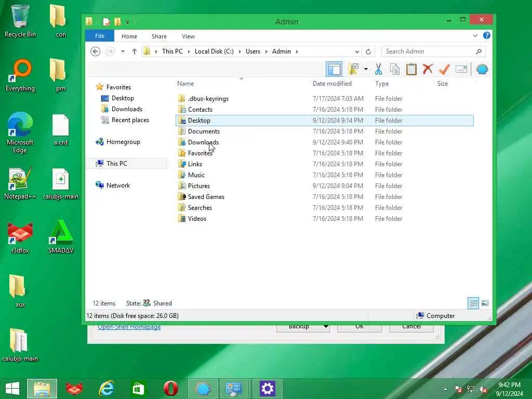Click Local Disk (C:) in address bar
The height and width of the screenshot is (399, 532).
(x=214, y=51)
